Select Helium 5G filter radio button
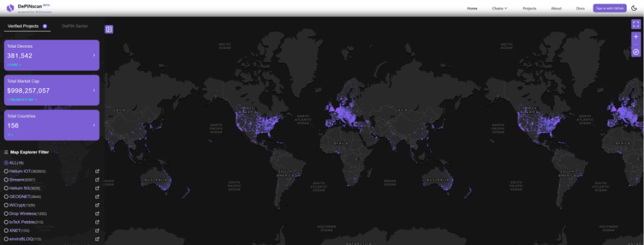 click(6, 188)
